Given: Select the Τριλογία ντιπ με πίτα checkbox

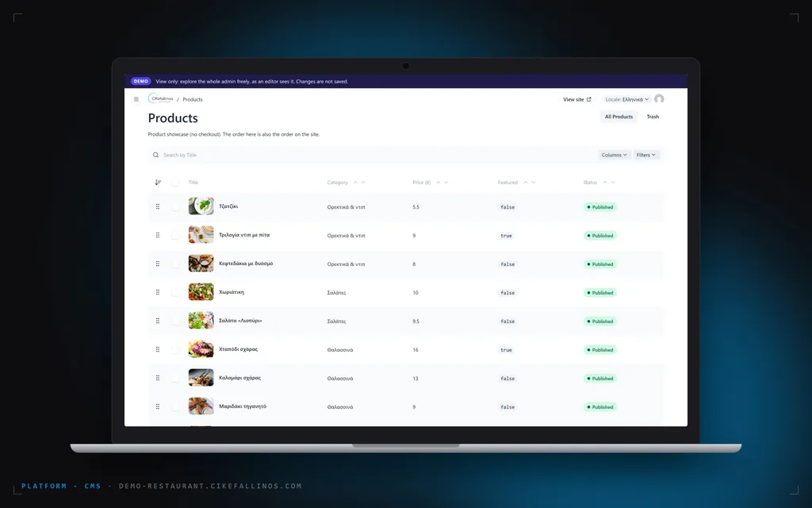Looking at the screenshot, I should (x=175, y=235).
